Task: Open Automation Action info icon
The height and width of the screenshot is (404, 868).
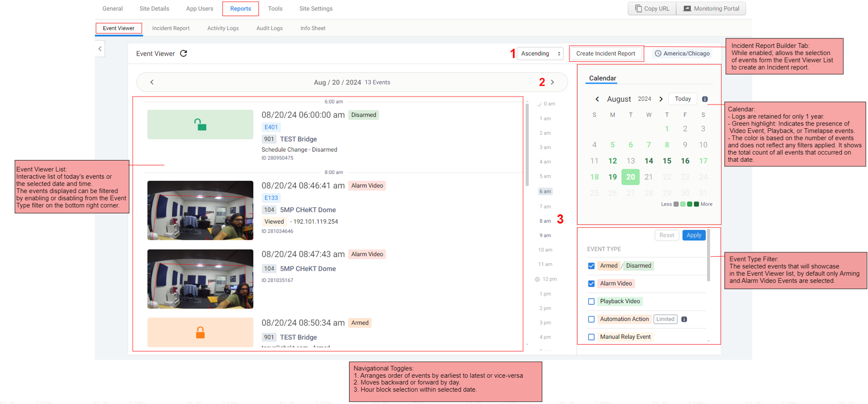Action: pos(684,319)
